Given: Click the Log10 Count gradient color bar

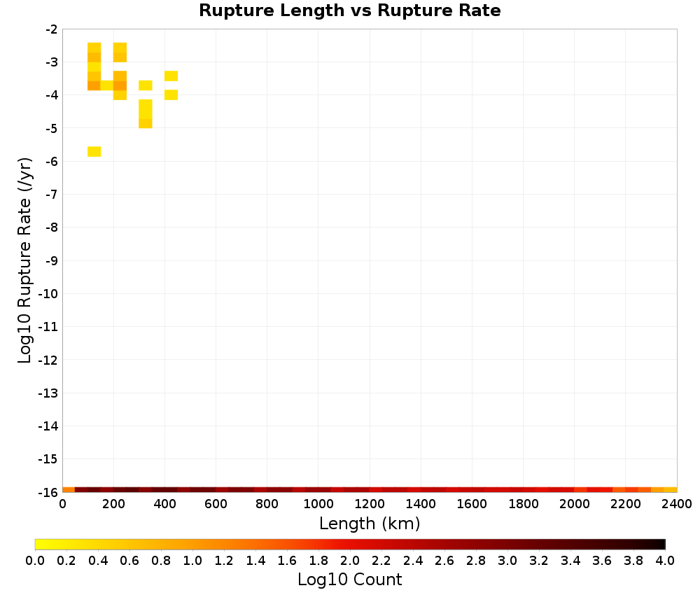Looking at the screenshot, I should 350,544.
